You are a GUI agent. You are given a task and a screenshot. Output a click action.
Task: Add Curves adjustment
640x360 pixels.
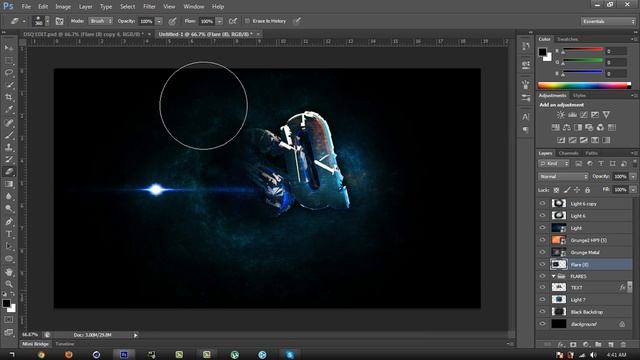[584, 115]
